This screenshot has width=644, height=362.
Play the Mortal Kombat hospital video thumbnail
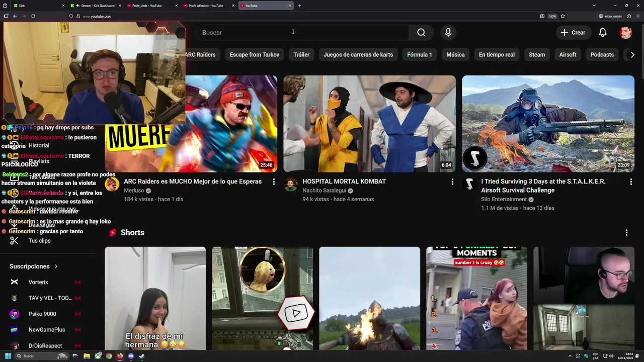click(369, 124)
